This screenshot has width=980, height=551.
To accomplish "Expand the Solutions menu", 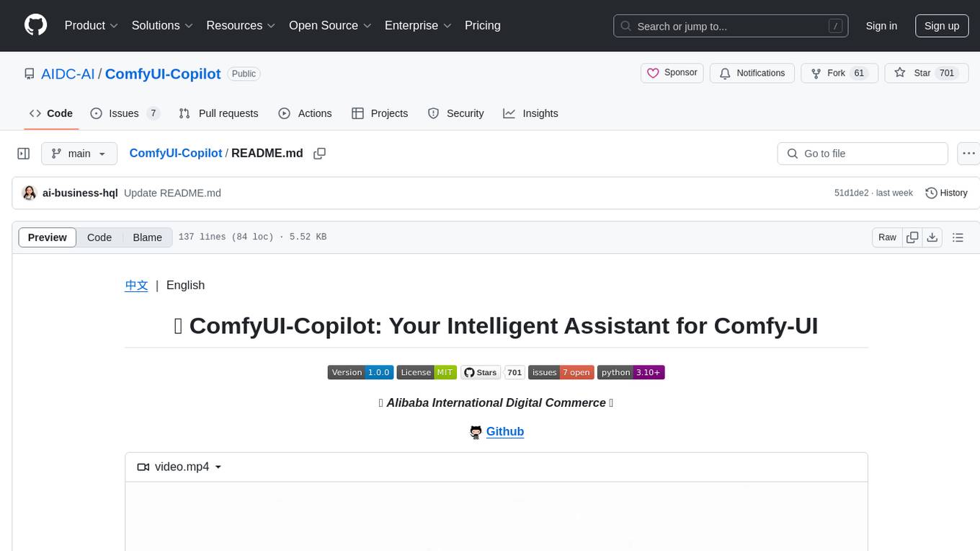I will 162,25.
